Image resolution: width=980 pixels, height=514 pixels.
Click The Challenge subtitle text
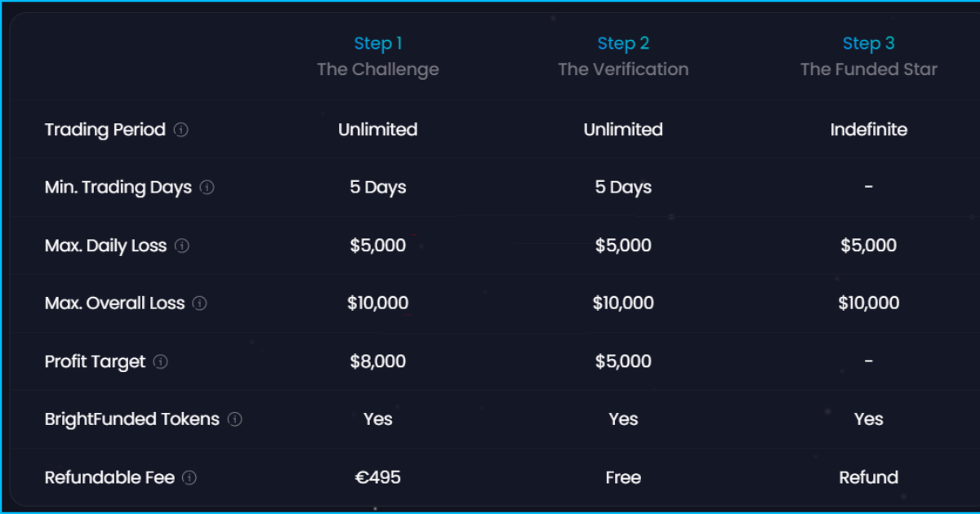378,69
